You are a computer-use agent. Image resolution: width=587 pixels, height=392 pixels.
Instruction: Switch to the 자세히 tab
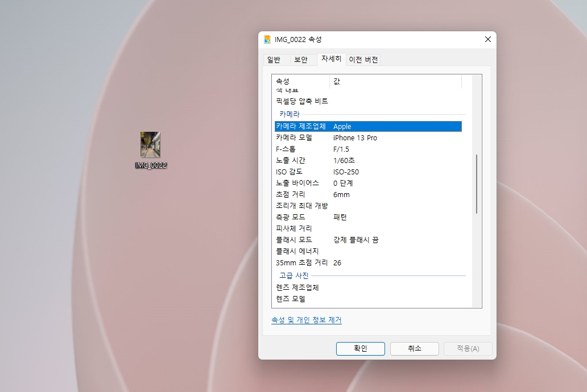[x=332, y=59]
